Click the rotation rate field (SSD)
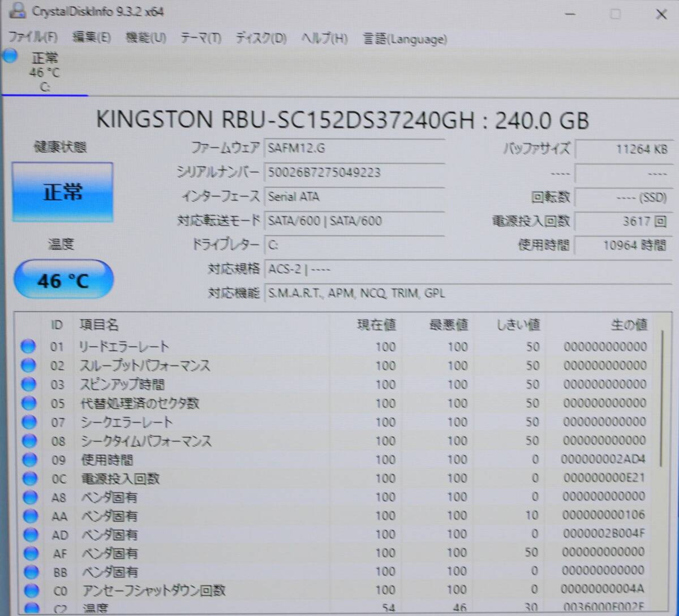The image size is (679, 616). (624, 197)
